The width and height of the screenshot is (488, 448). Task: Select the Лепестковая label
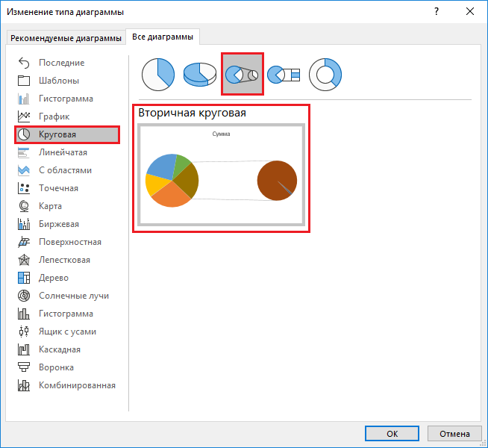[64, 260]
